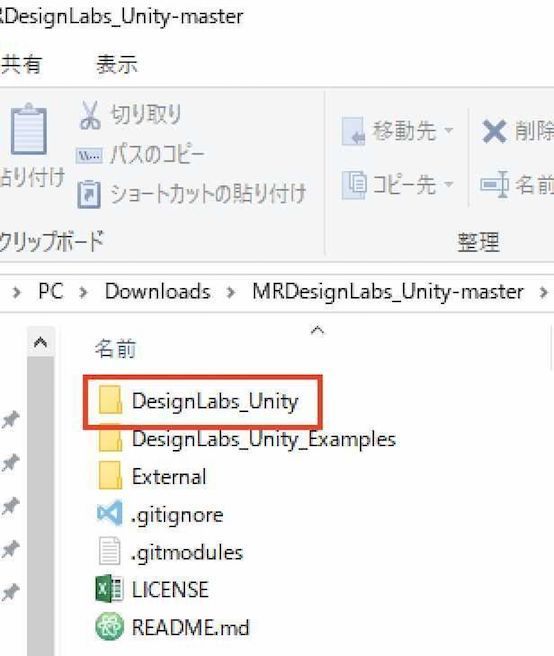Select the DesignLabs_Unity folder icon
Screen dimensions: 554x656
tap(110, 400)
